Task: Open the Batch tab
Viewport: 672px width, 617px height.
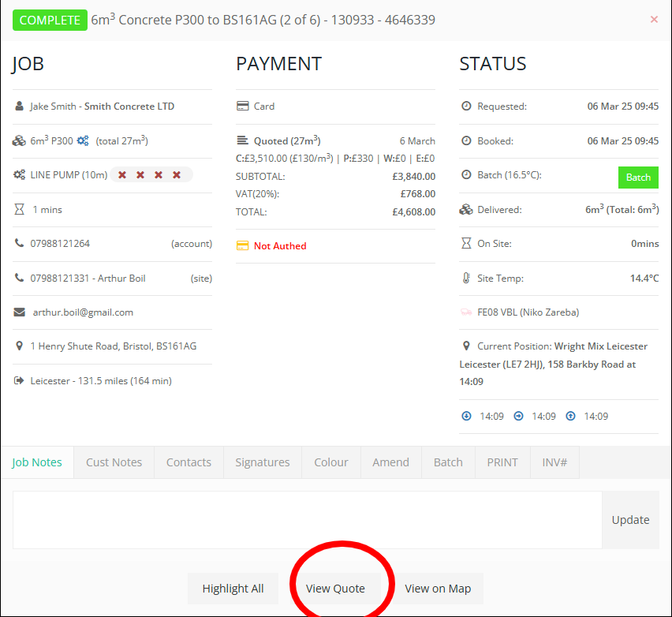Action: click(448, 462)
